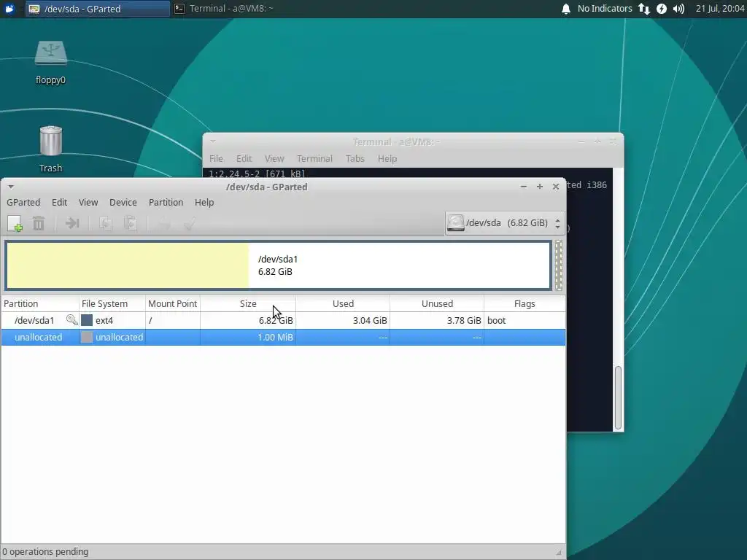Click the Copy partition toolbar icon

click(x=105, y=223)
